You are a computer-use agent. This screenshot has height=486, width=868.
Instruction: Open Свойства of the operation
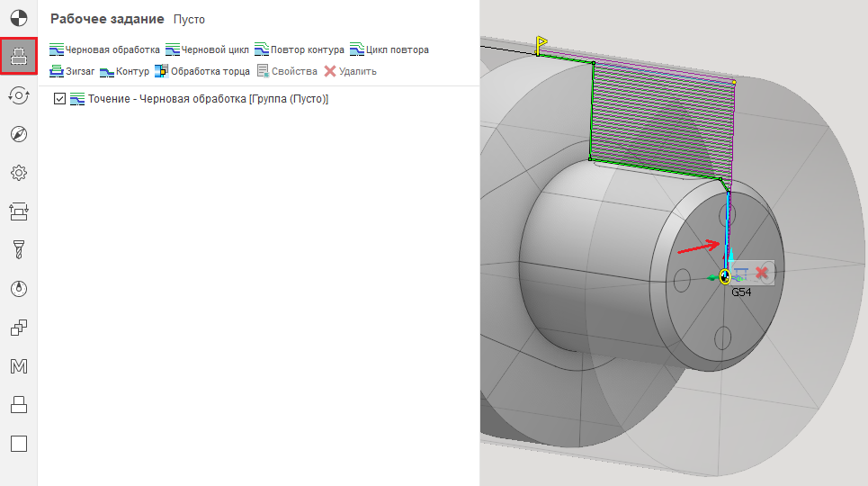(287, 71)
